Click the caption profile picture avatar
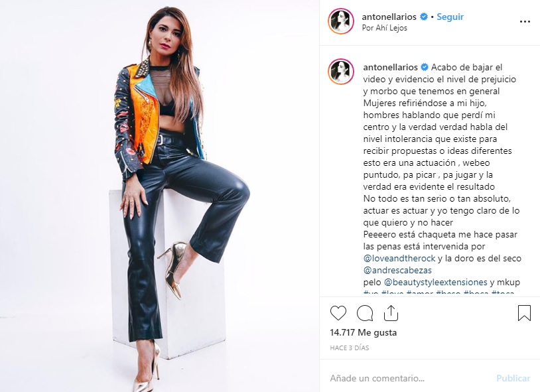Image resolution: width=540 pixels, height=392 pixels. (341, 72)
